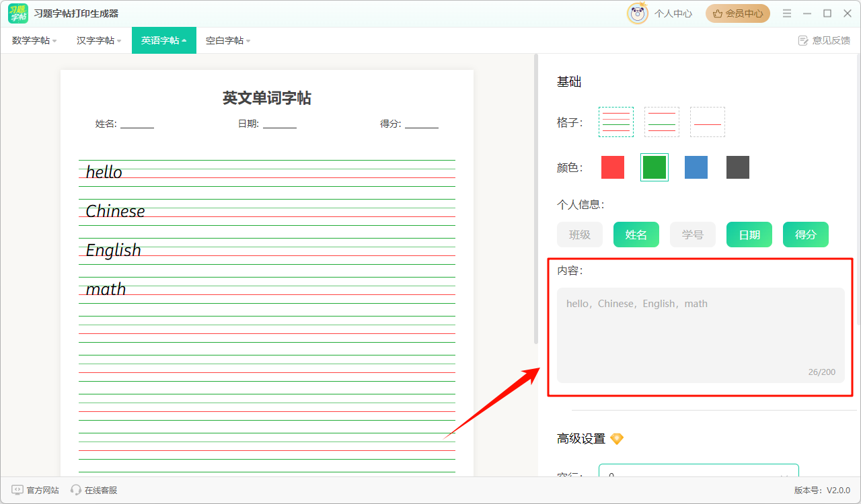
Task: Open official website 官方网站 icon
Action: point(17,491)
